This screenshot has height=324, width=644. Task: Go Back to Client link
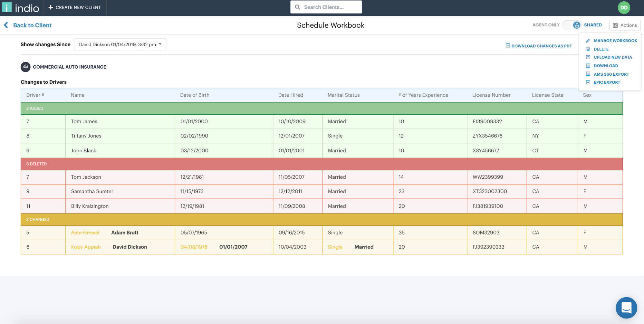tap(32, 25)
